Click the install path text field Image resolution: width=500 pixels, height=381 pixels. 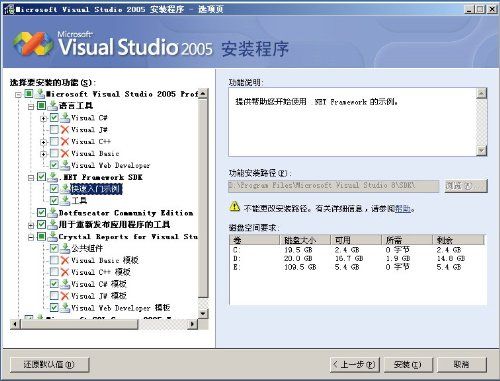click(334, 186)
